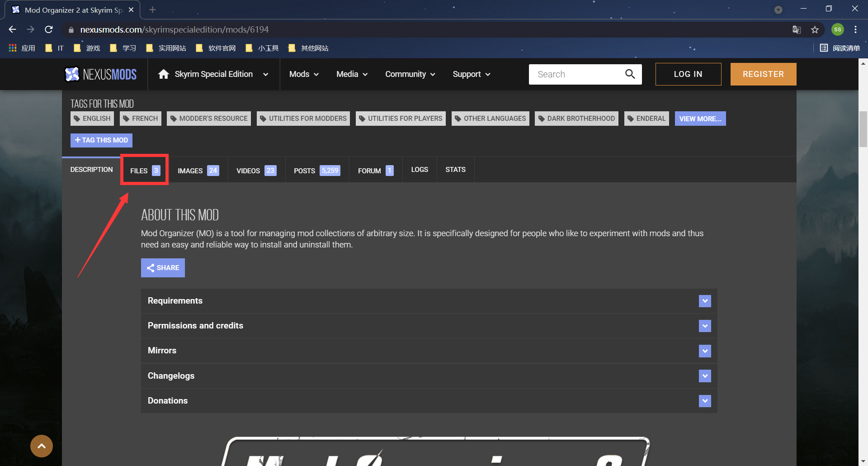Click the VIEW MORE tags button

(700, 118)
